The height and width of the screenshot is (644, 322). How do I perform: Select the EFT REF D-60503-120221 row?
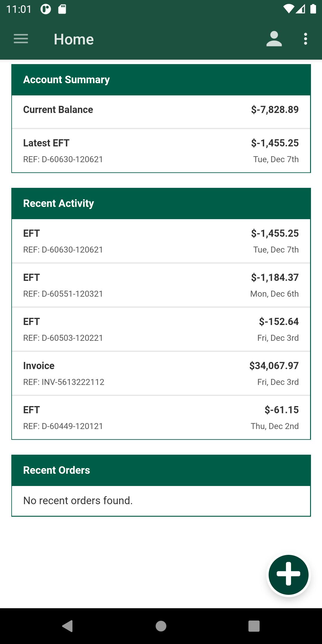[x=161, y=329]
